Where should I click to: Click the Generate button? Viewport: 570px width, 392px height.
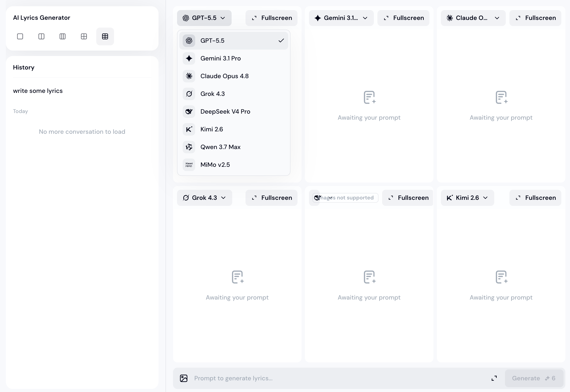tap(534, 378)
